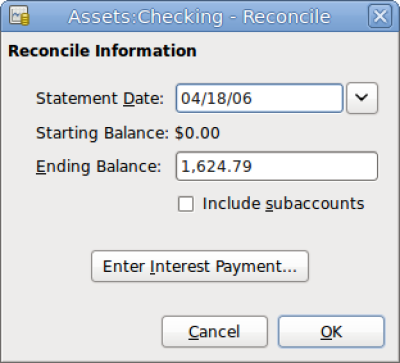The width and height of the screenshot is (400, 363).
Task: Click the GnuCash window icon in title bar
Action: (19, 16)
